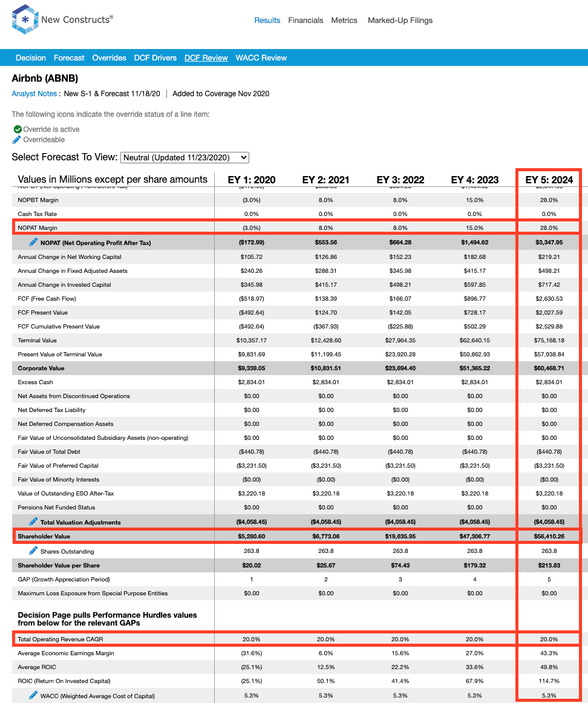Click the Net Deferred Tax Liability label
Viewport: 588px width, 703px height.
[x=51, y=410]
